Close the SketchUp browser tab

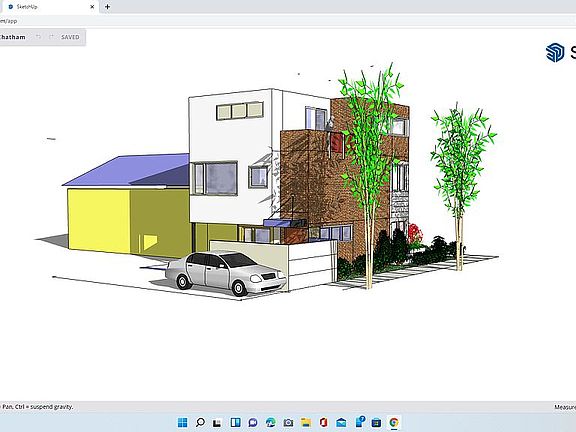pyautogui.click(x=92, y=7)
